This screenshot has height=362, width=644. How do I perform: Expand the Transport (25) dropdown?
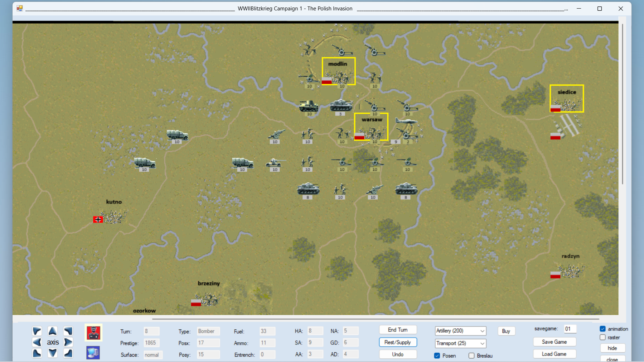coord(460,343)
